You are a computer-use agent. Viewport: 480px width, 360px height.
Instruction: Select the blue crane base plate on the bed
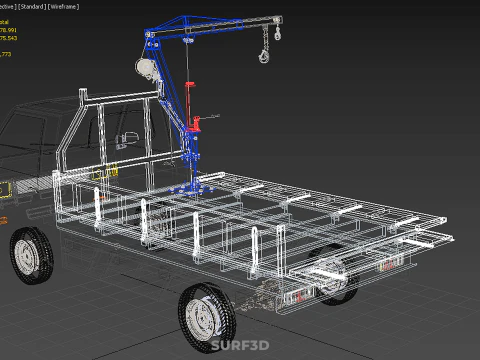point(192,189)
